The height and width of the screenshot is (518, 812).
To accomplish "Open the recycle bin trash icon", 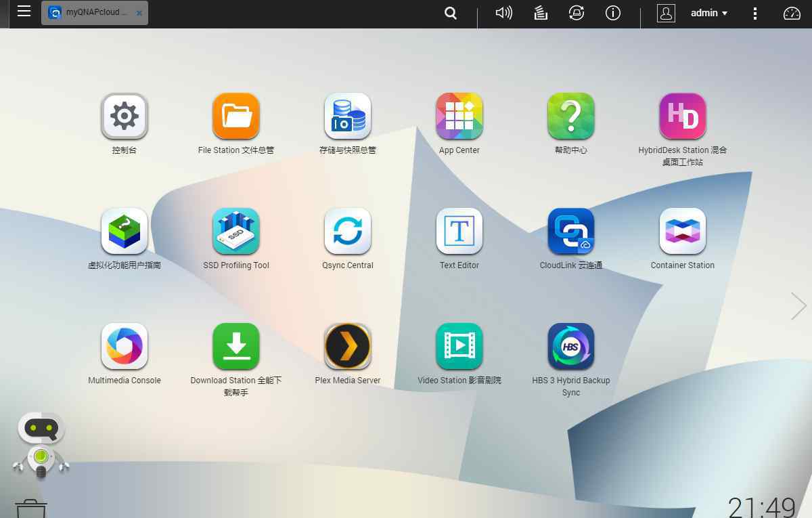I will [x=31, y=509].
